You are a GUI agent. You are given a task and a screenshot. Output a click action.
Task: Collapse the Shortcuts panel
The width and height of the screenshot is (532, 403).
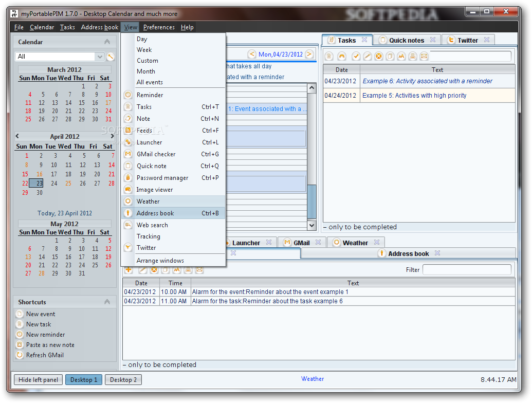(107, 302)
